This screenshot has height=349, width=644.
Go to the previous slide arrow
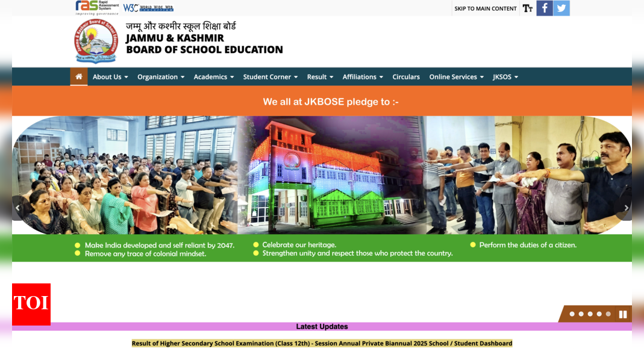tap(17, 208)
